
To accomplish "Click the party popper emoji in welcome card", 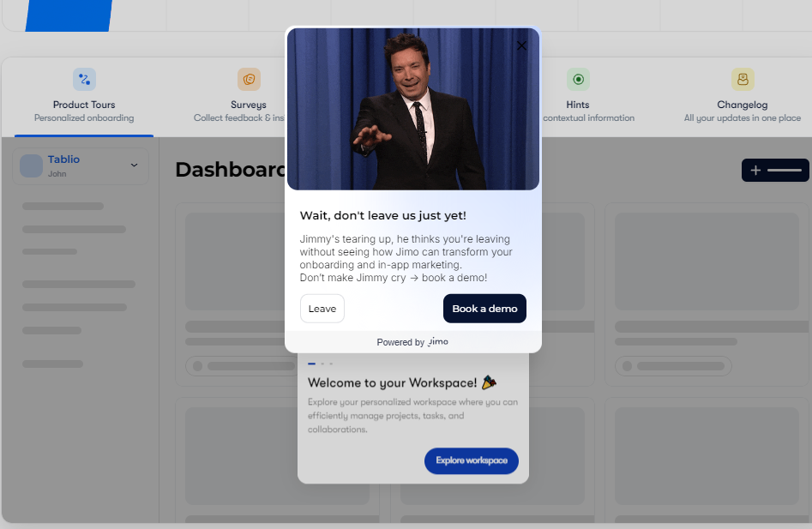I will (x=489, y=382).
